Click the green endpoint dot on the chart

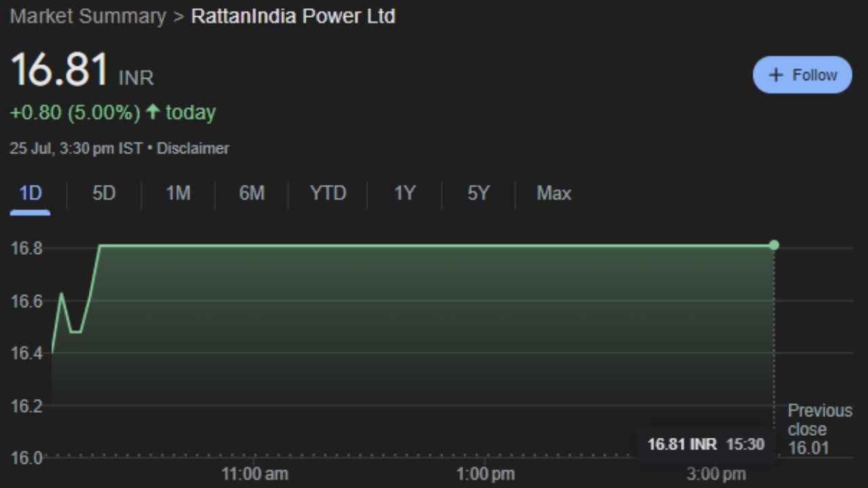coord(774,245)
